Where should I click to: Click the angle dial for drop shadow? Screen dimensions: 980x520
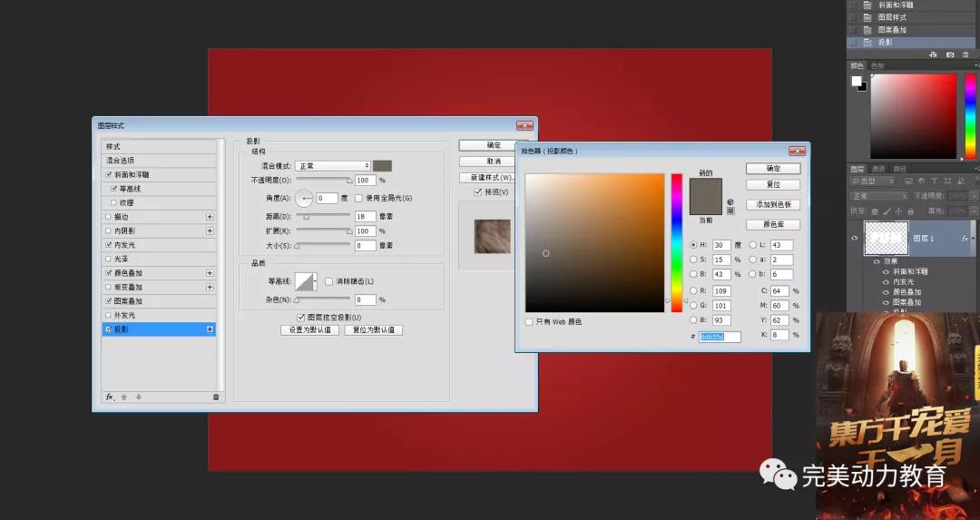point(303,198)
